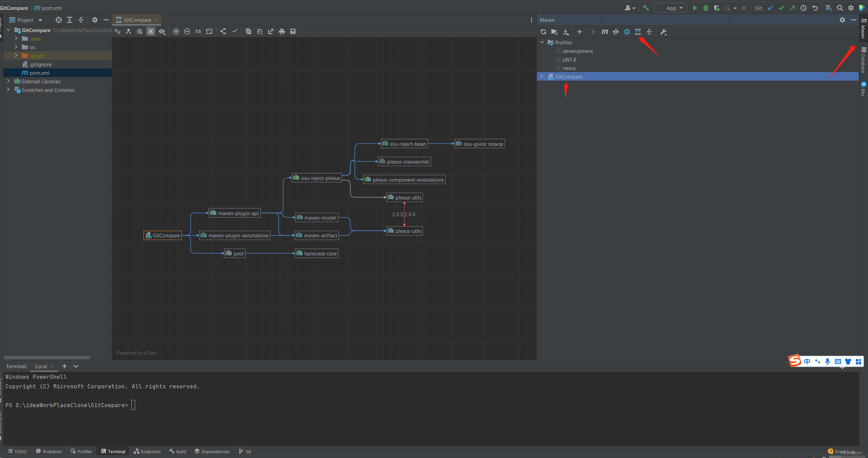This screenshot has height=458, width=868.
Task: Switch to the Problems tool window tab
Action: click(49, 451)
